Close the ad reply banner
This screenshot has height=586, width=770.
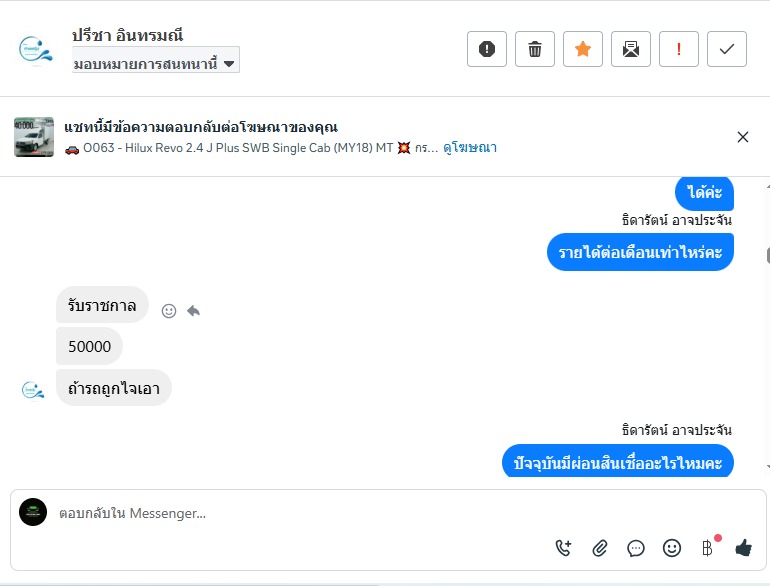click(743, 137)
